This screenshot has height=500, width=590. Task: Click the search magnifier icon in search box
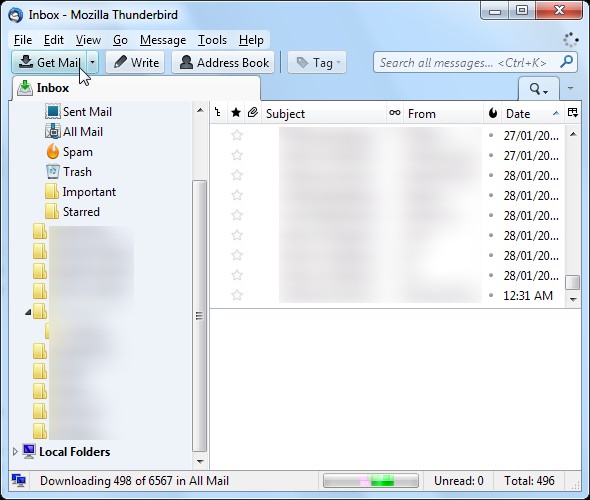567,62
